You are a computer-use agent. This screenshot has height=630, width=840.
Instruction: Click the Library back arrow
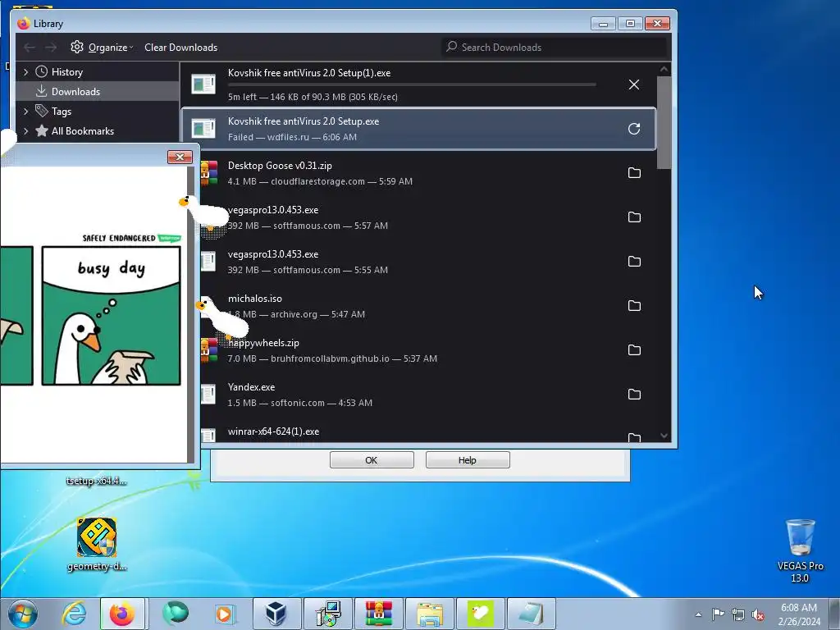[30, 47]
